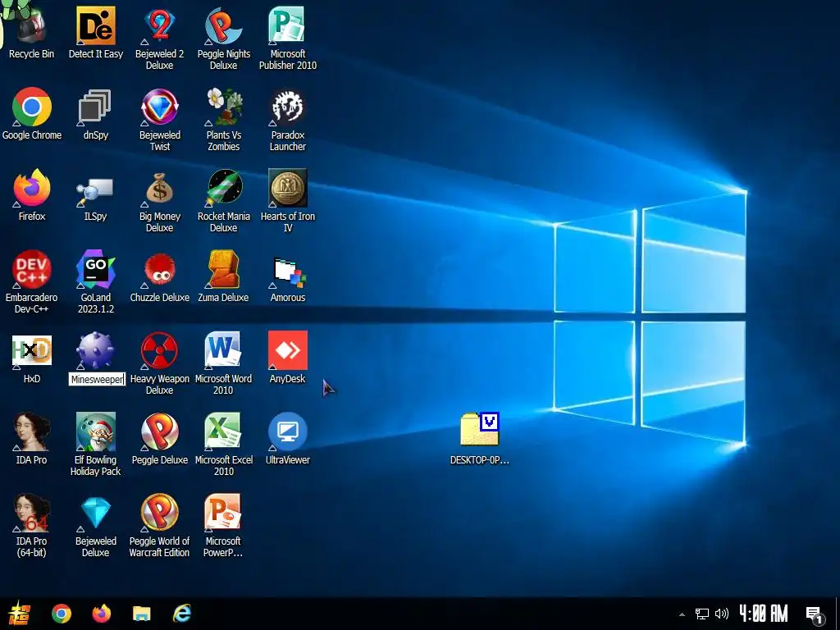Open network status in system tray
The width and height of the screenshot is (840, 630).
click(702, 614)
